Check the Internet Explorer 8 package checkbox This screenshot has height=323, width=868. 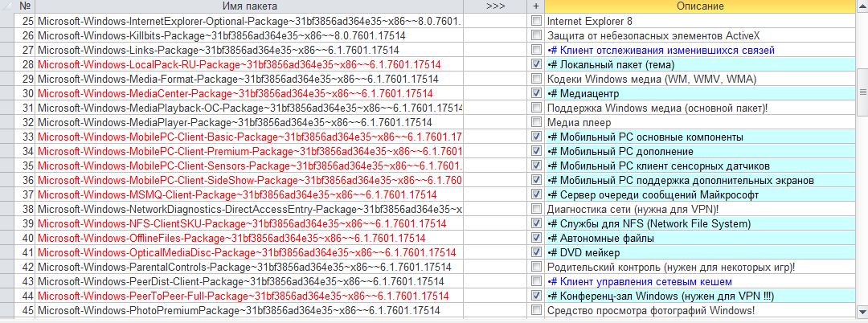(x=535, y=21)
